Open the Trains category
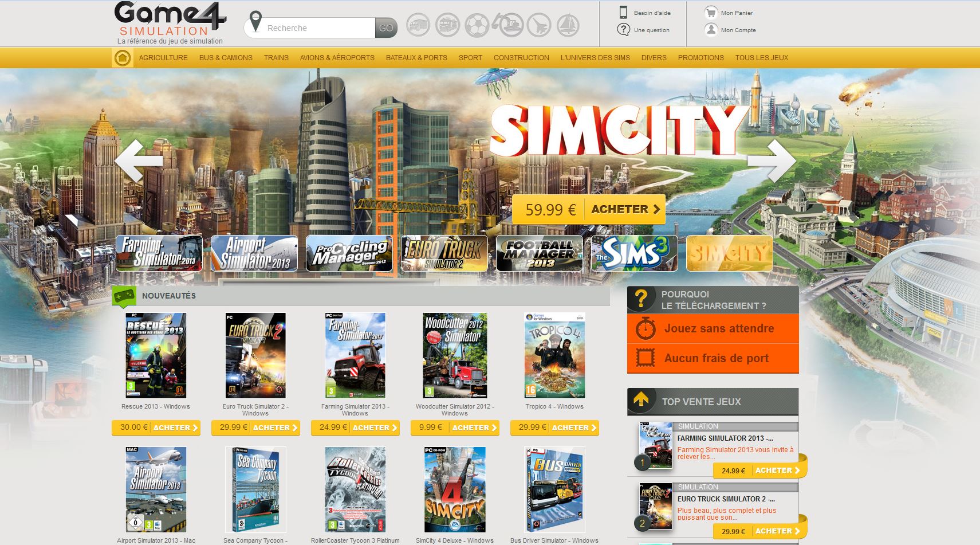The image size is (980, 545). point(276,58)
